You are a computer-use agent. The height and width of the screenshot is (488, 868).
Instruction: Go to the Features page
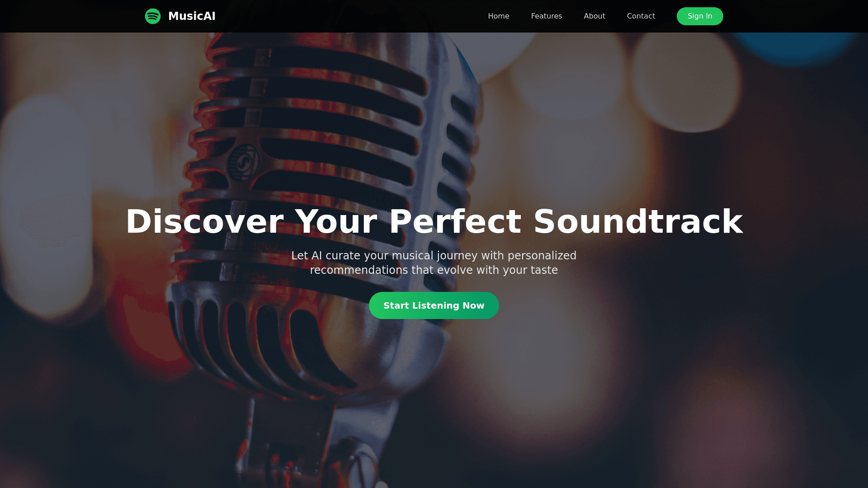click(547, 16)
